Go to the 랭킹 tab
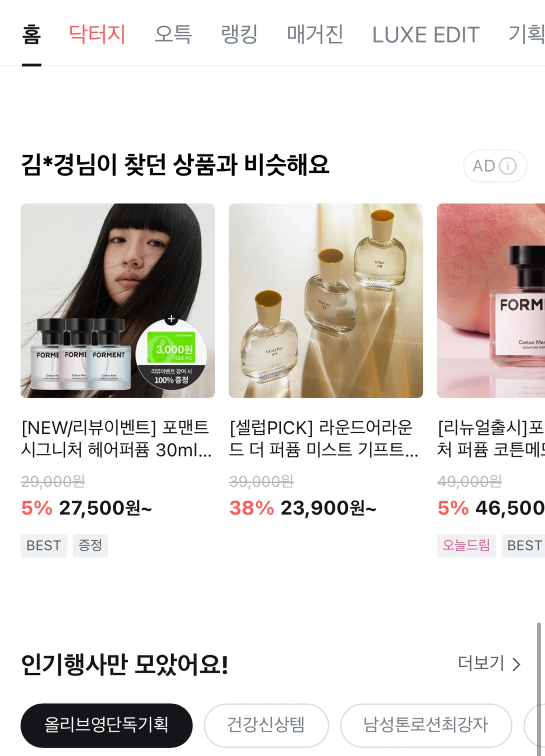 click(x=239, y=35)
